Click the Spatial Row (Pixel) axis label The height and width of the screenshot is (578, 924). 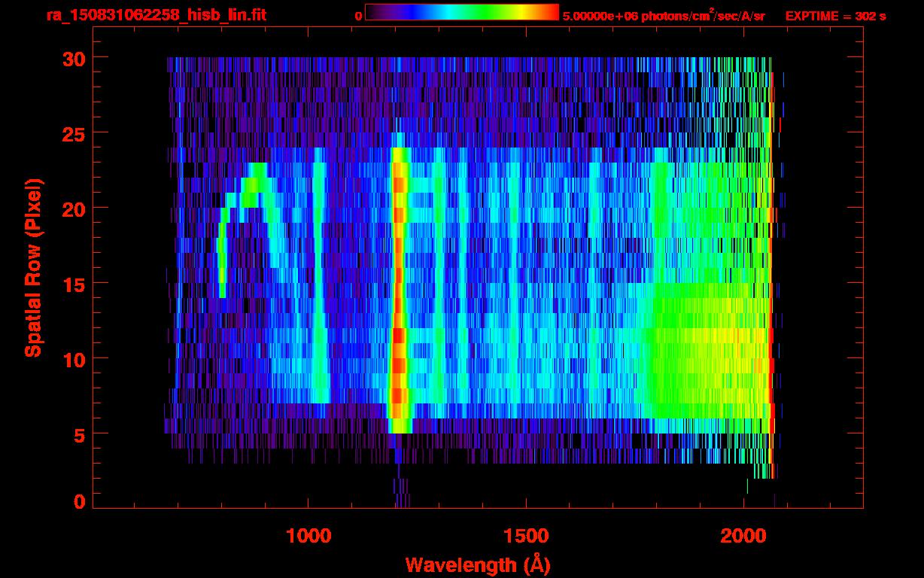[x=33, y=267]
